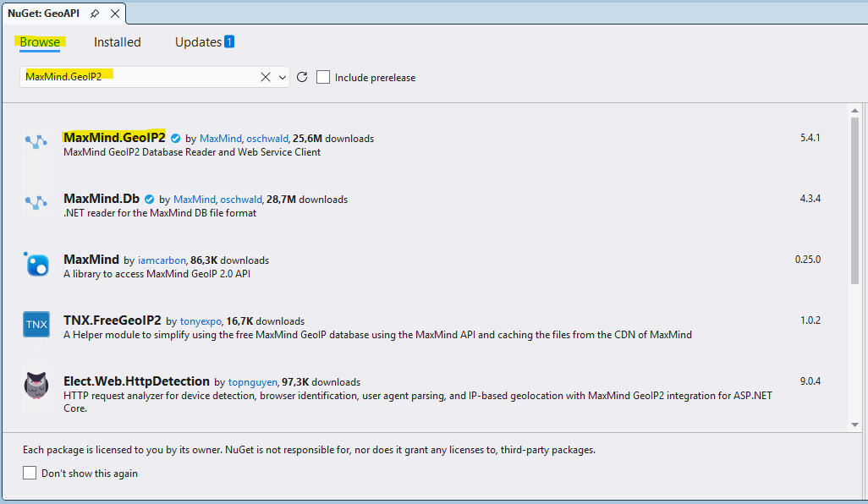The image size is (868, 504).
Task: Close the NuGet: GeoAPI tab
Action: pyautogui.click(x=114, y=14)
